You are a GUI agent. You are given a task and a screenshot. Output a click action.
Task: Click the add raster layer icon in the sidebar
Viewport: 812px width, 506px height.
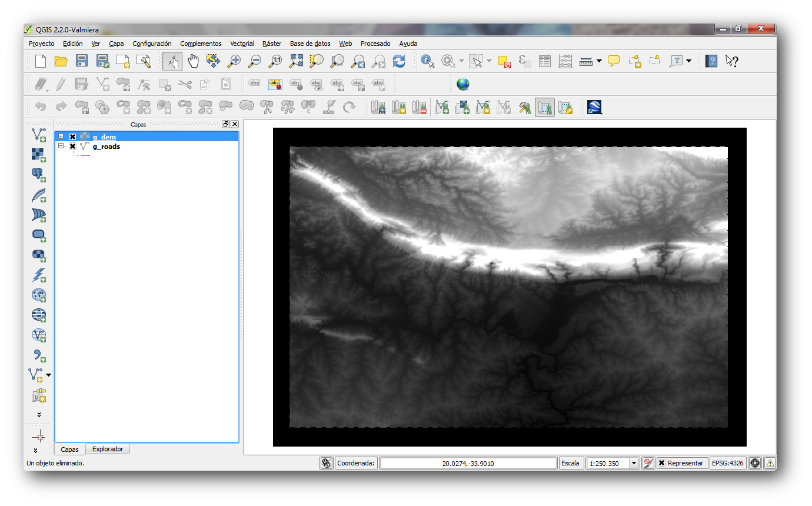[38, 155]
